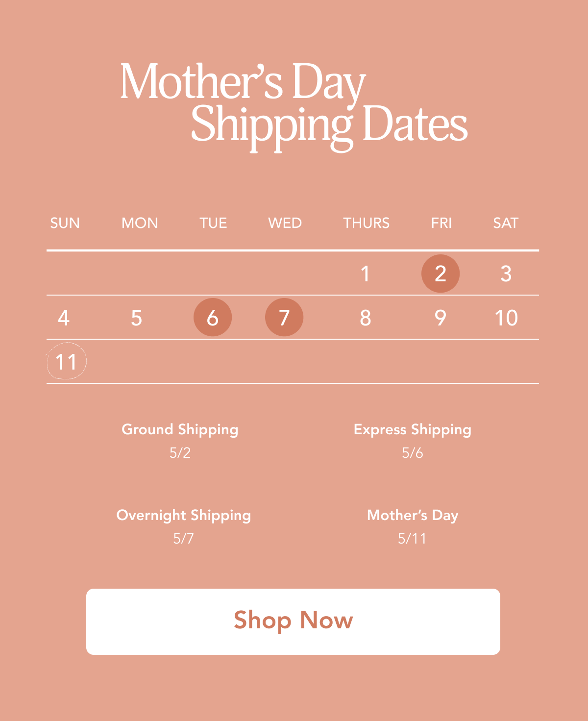Click circled date 11 on the calendar
The height and width of the screenshot is (721, 588).
pos(67,362)
